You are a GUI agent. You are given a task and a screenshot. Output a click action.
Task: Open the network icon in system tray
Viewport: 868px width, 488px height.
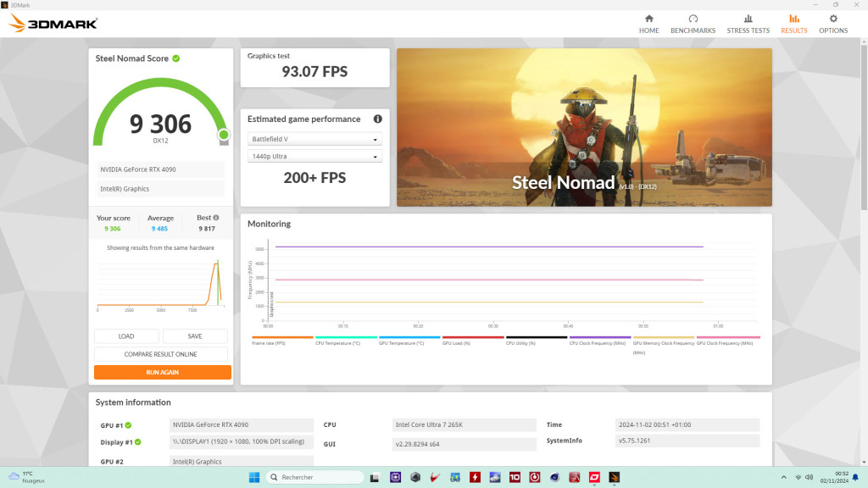tap(798, 477)
